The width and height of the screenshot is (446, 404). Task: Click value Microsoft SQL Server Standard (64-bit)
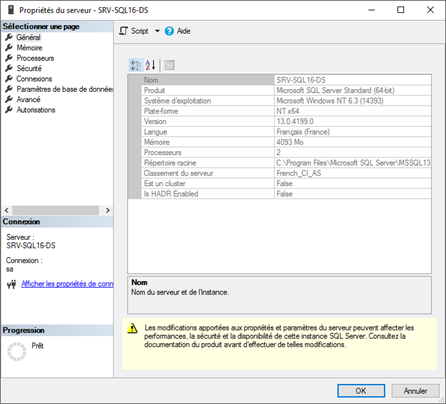point(353,90)
